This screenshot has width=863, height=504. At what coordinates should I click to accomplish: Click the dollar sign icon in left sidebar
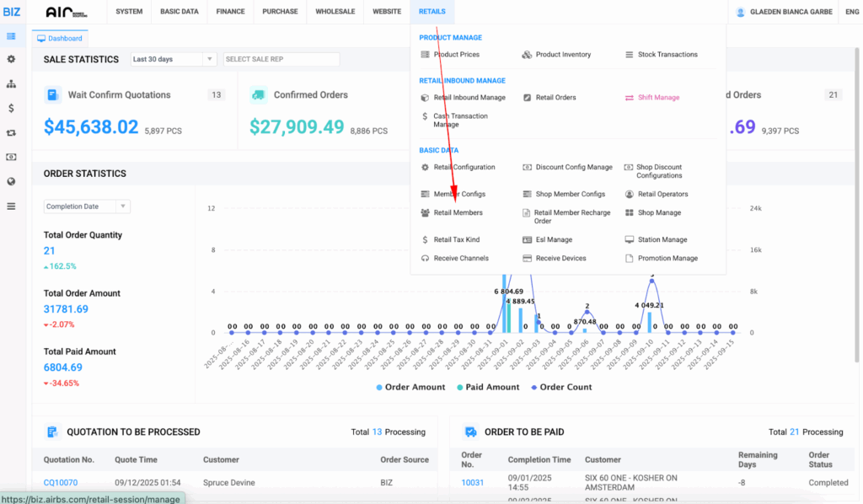tap(11, 109)
